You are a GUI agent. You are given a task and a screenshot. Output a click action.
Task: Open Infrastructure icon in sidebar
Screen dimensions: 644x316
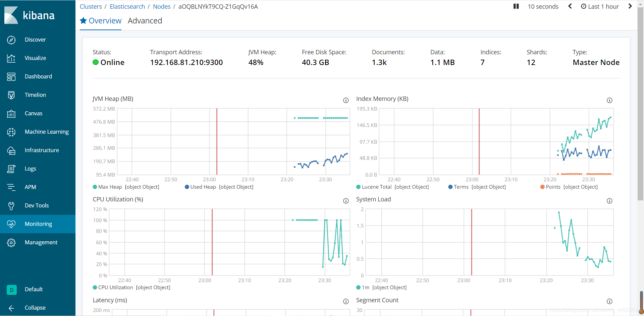(x=11, y=150)
